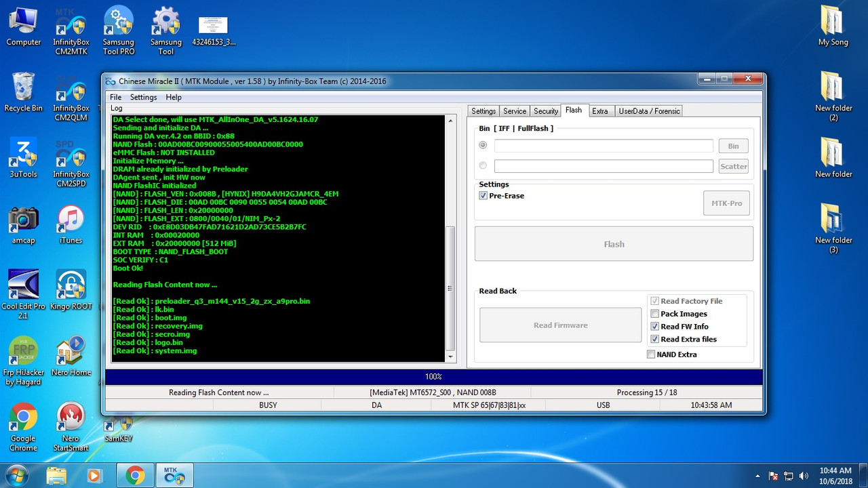Switch to the Extra tab

pos(600,111)
